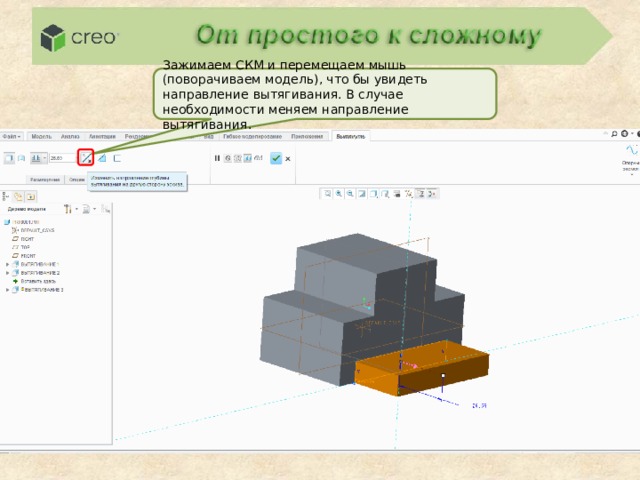Click the remove material icon
Viewport: 640px width, 480px height.
[102, 158]
